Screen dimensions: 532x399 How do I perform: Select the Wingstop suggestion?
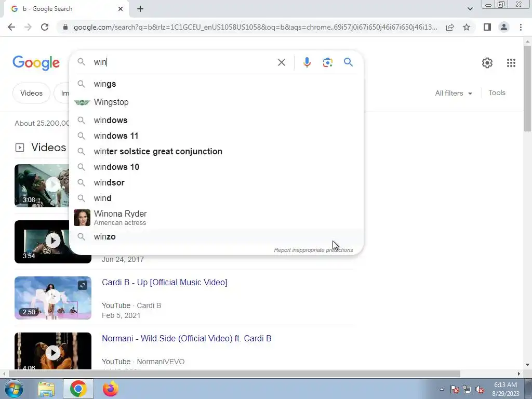click(x=216, y=102)
